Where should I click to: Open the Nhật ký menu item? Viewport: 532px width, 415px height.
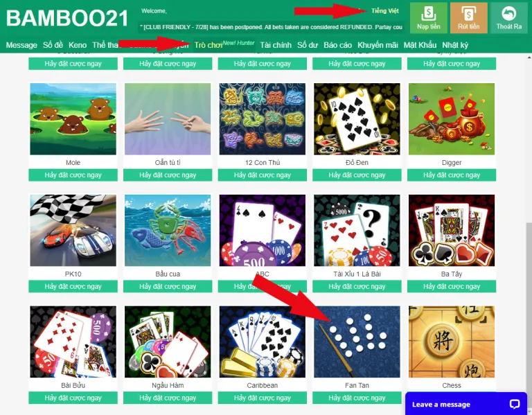[455, 45]
